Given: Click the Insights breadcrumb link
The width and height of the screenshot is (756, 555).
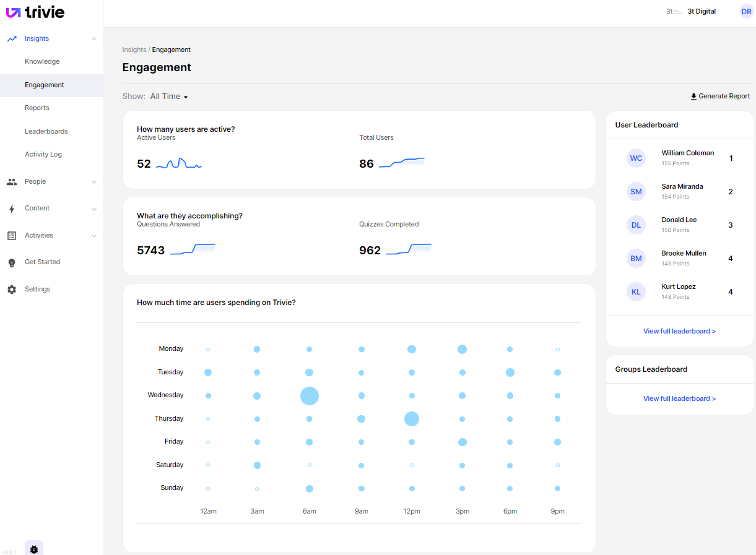Looking at the screenshot, I should [134, 49].
